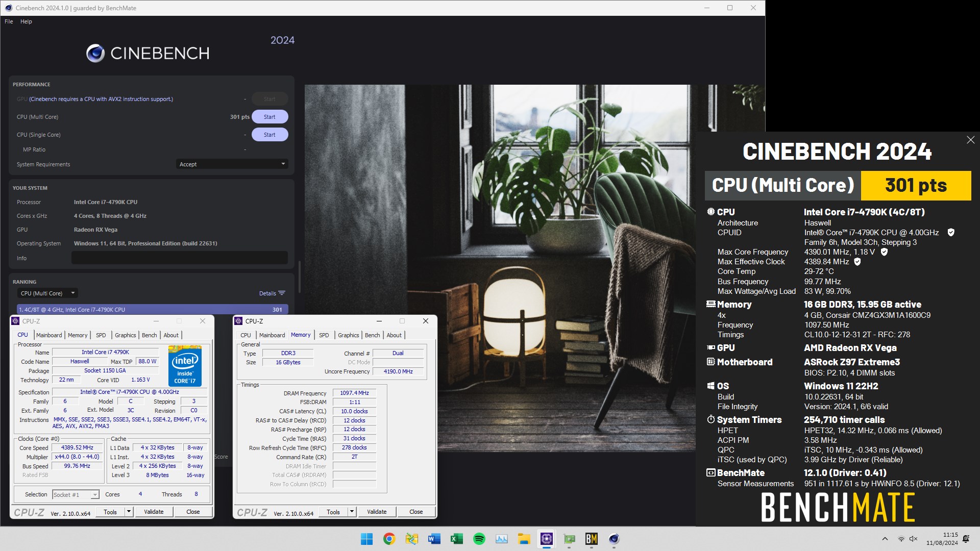Open the green GPU-card taskbar app

point(569,539)
